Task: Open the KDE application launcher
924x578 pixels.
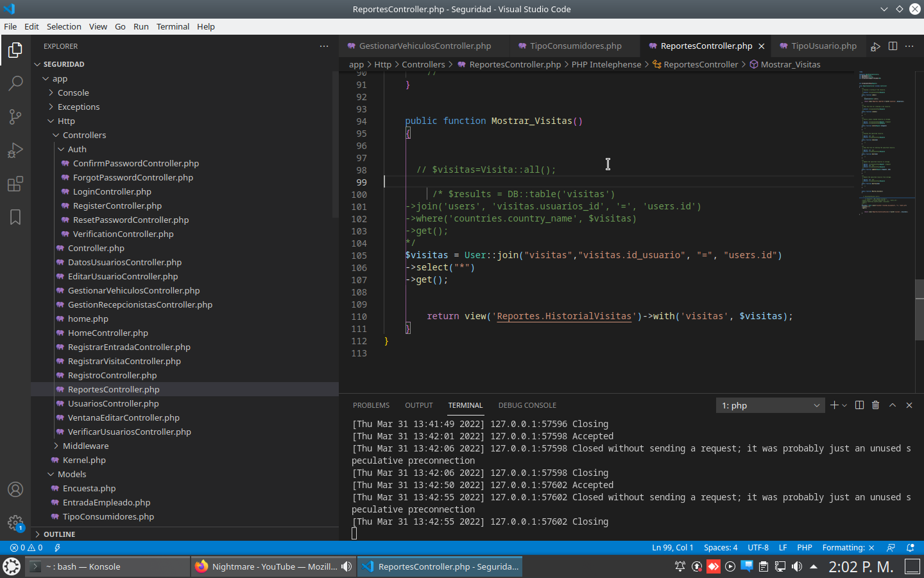Action: point(12,566)
